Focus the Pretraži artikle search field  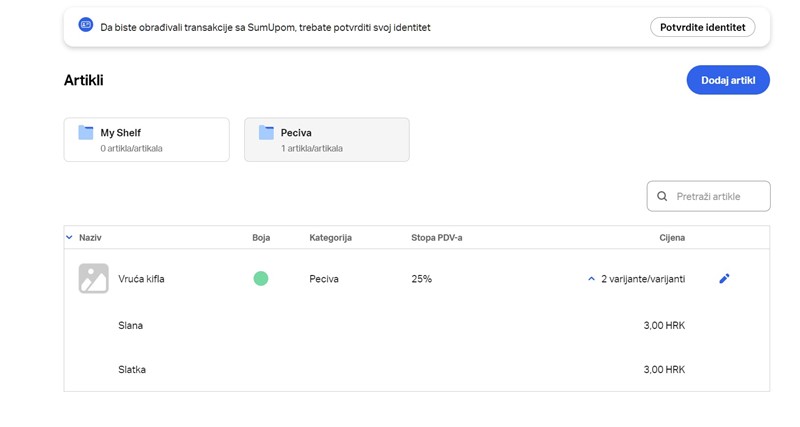pos(718,196)
